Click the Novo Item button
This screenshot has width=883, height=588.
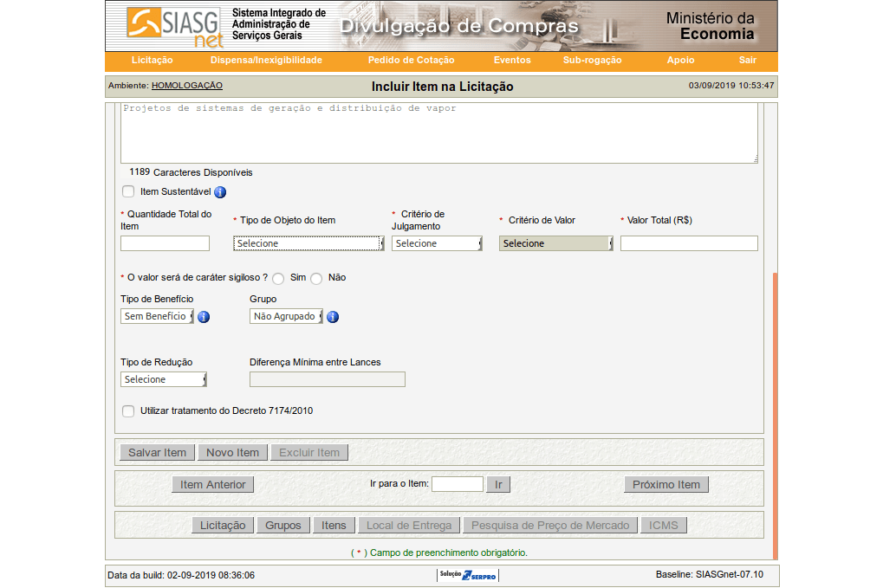(232, 452)
